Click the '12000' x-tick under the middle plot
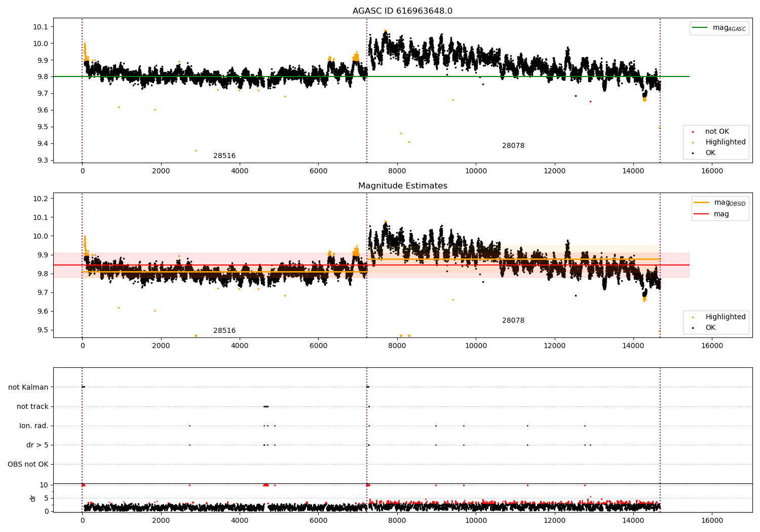 click(x=554, y=346)
